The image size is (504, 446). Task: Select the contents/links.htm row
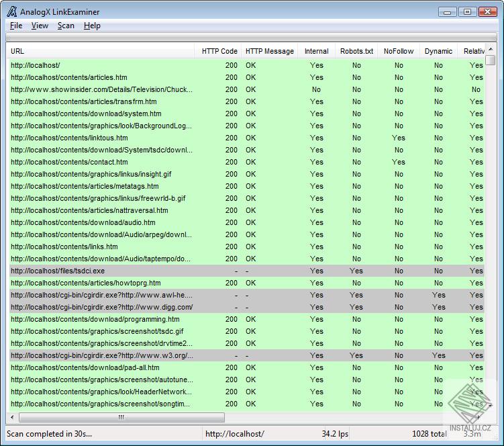246,247
